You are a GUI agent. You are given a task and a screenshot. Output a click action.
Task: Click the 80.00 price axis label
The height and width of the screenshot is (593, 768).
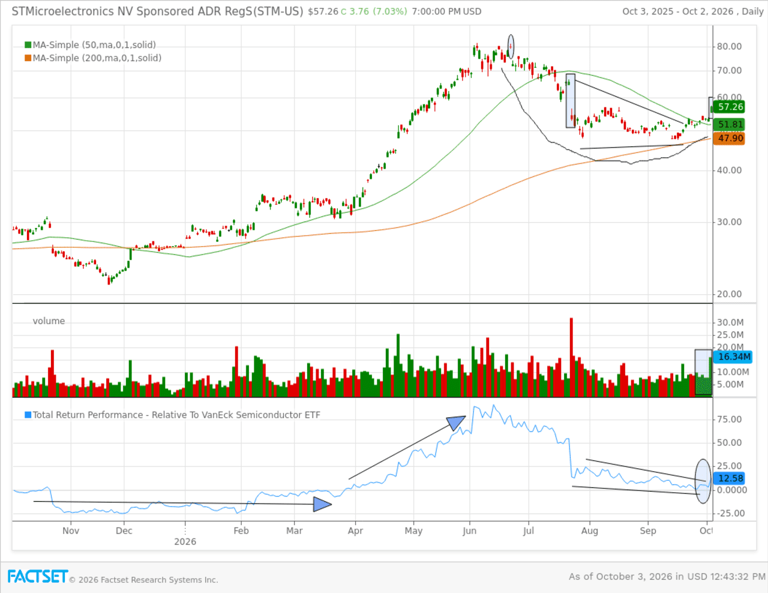729,47
